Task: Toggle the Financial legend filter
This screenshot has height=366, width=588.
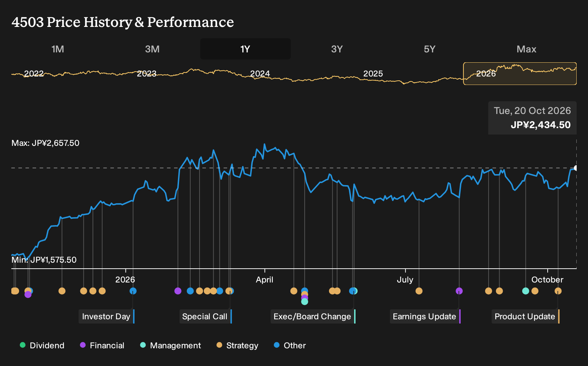Action: pos(102,345)
